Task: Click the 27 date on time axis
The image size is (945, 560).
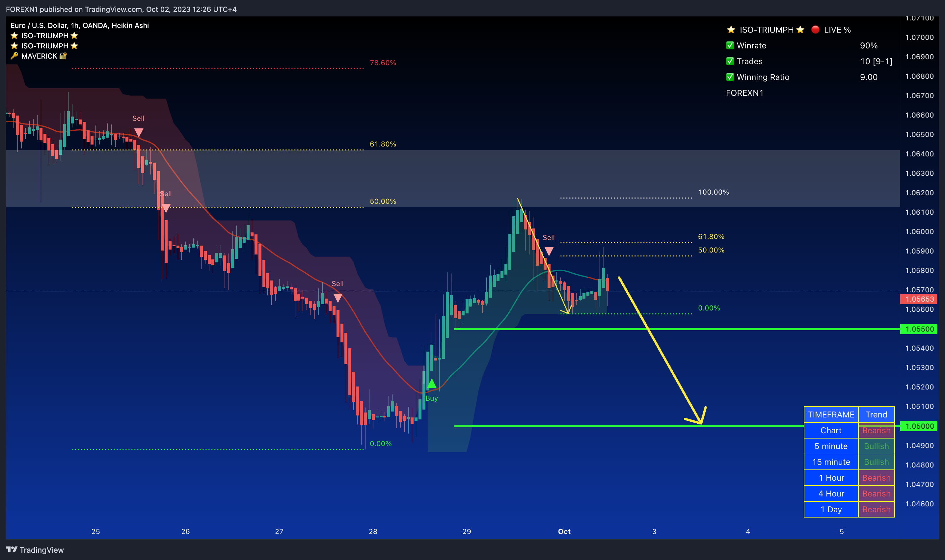Action: point(279,531)
